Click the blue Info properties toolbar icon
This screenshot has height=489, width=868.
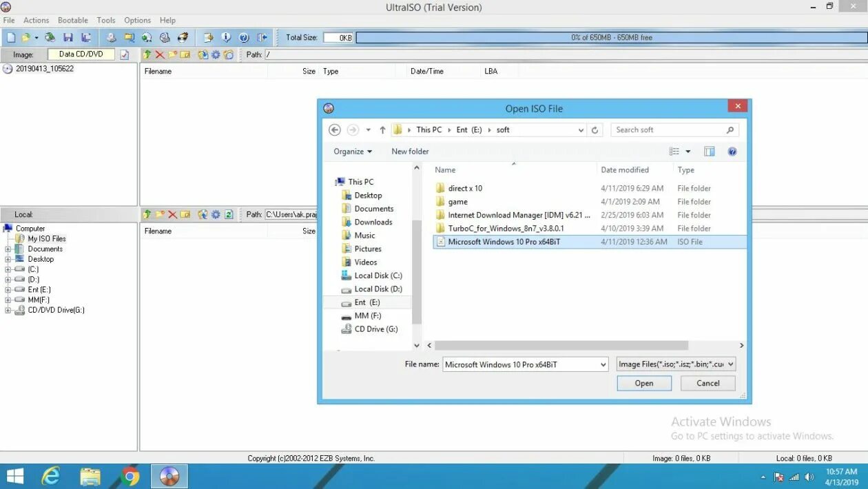[226, 37]
